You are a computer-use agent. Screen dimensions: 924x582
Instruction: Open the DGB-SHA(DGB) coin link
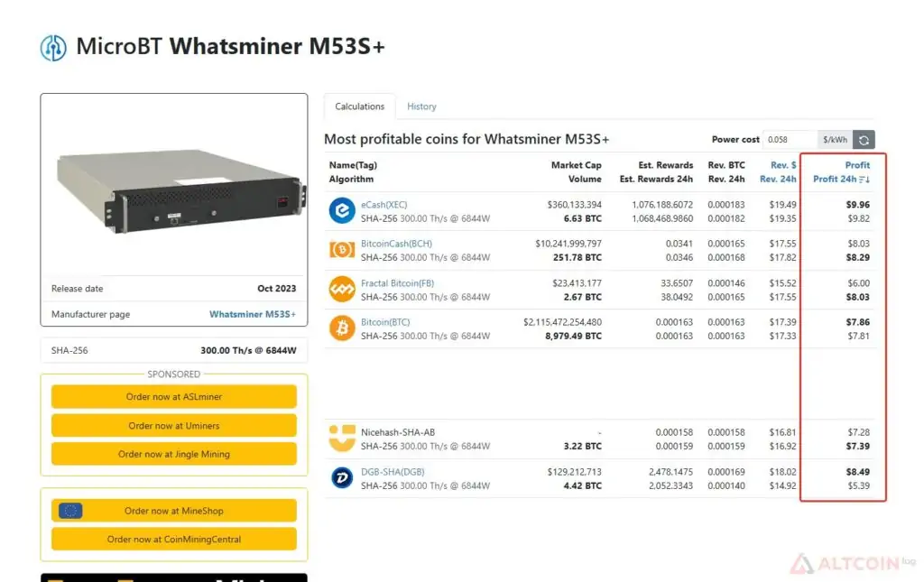(x=393, y=471)
